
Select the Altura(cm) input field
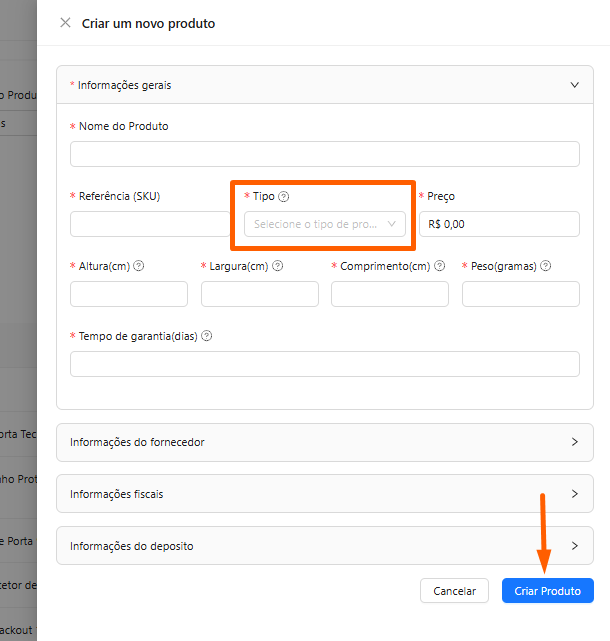(129, 294)
